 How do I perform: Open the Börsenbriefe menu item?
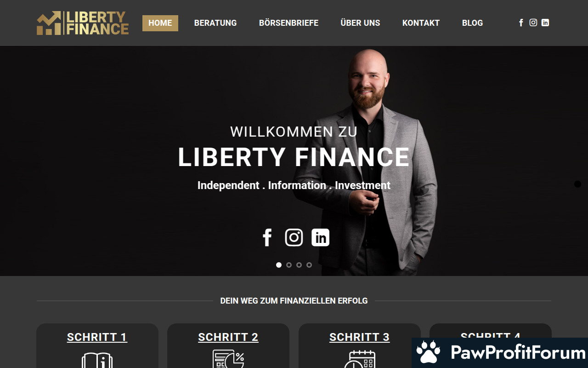[x=288, y=23]
